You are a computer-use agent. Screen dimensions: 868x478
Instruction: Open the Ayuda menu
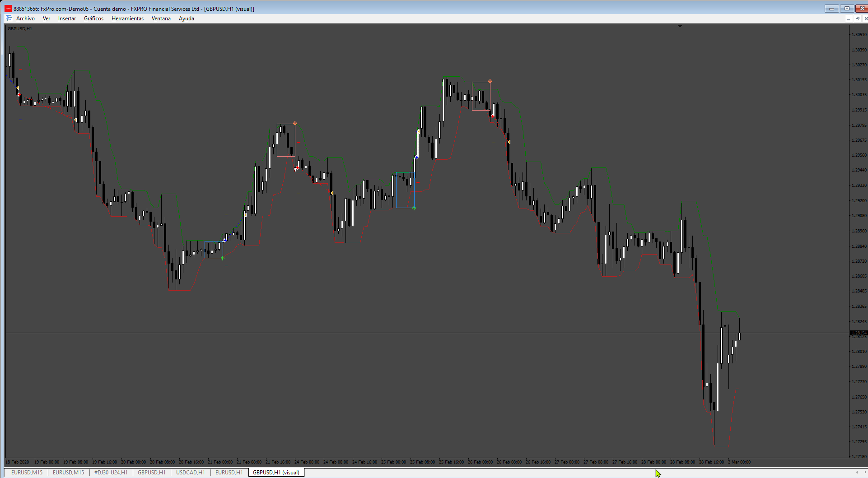pyautogui.click(x=187, y=19)
